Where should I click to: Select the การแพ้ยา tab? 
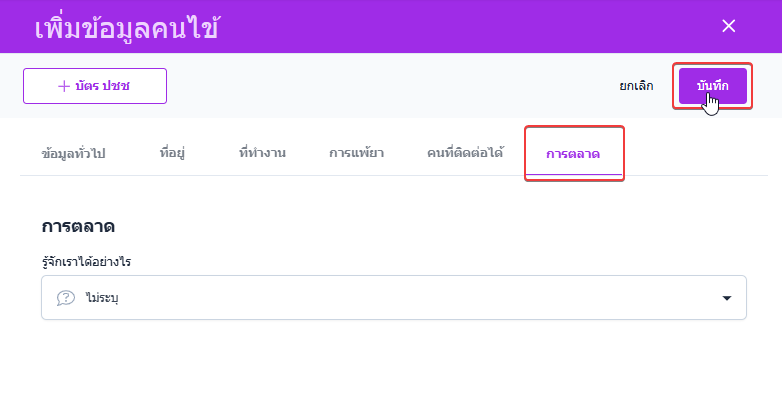(356, 153)
